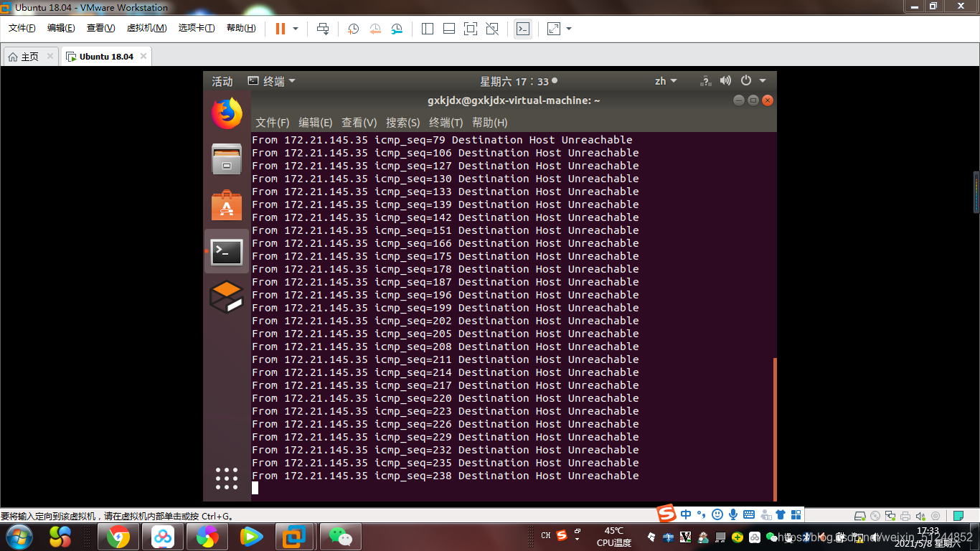
Task: Enter VMware full screen mode
Action: point(471,29)
